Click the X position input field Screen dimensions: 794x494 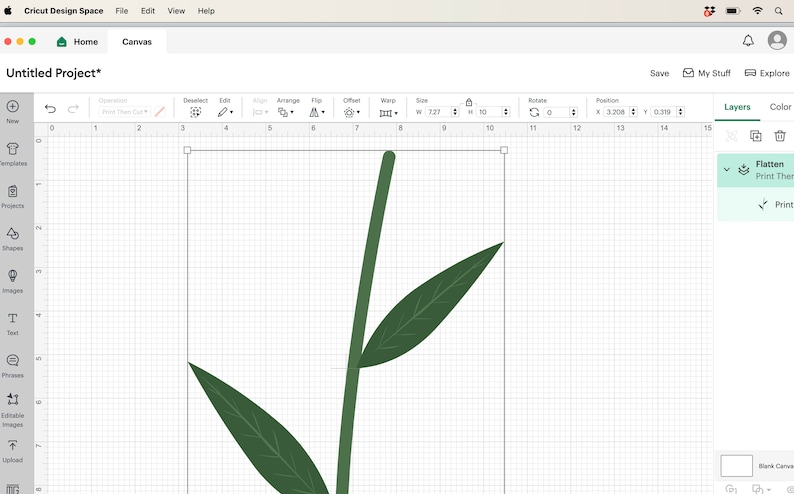pos(616,112)
